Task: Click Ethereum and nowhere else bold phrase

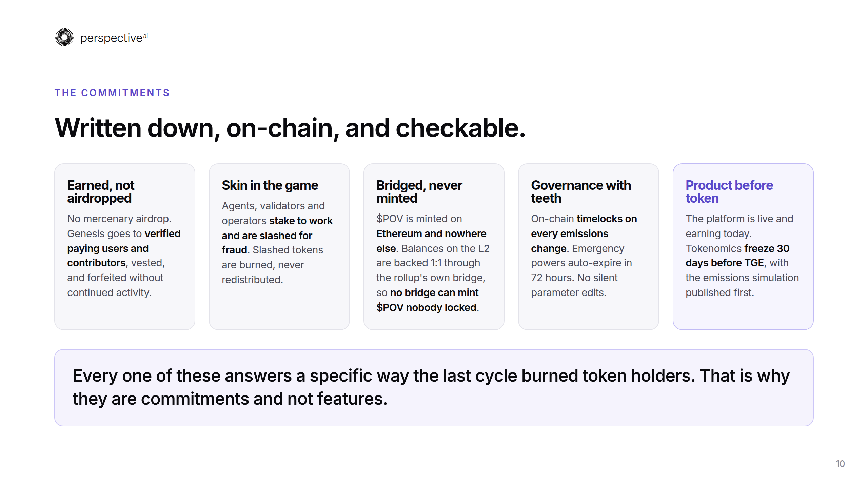Action: (431, 241)
